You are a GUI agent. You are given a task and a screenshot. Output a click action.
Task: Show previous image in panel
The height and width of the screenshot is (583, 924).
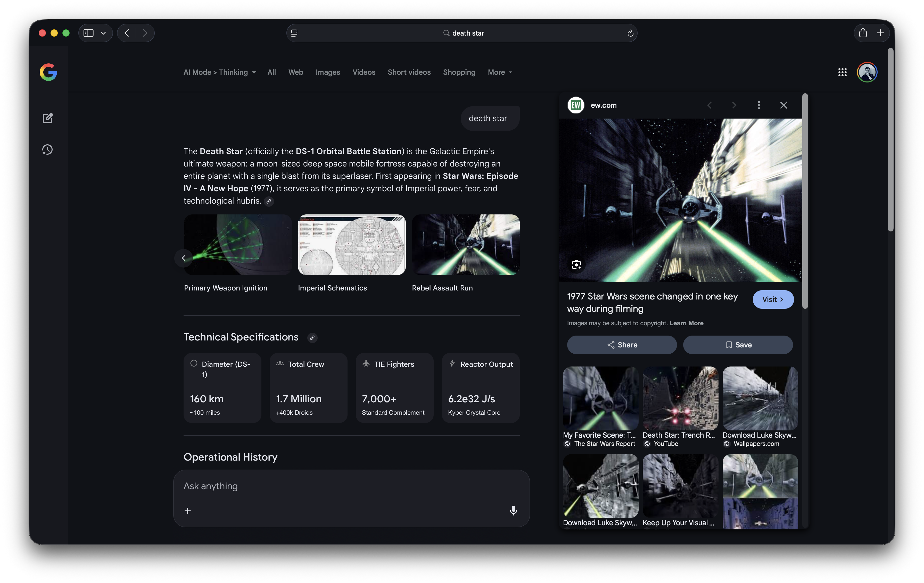[x=709, y=105]
